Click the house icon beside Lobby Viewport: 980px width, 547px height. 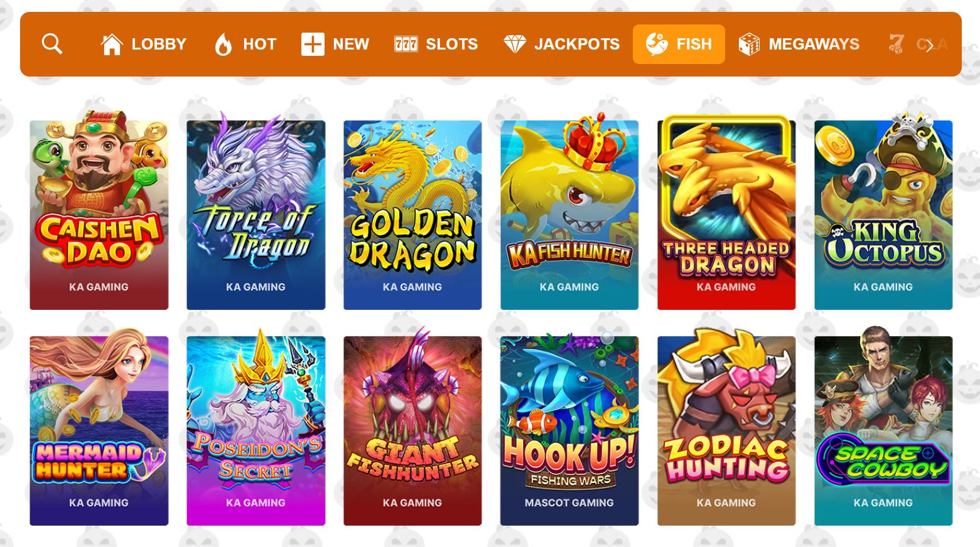click(112, 44)
